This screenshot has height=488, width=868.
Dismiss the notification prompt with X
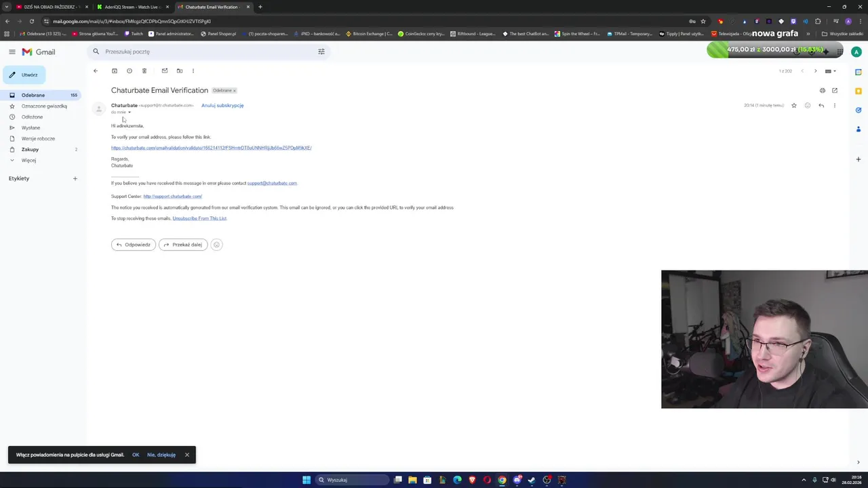point(187,455)
